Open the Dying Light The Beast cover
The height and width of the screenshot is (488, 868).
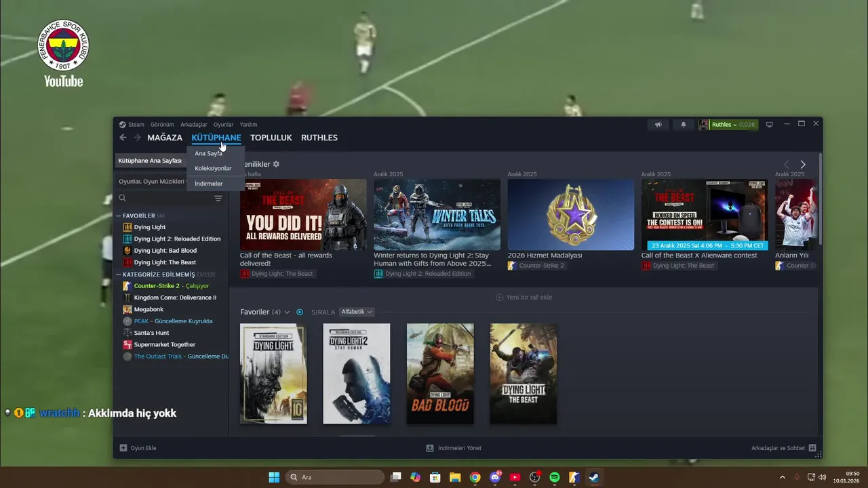524,373
